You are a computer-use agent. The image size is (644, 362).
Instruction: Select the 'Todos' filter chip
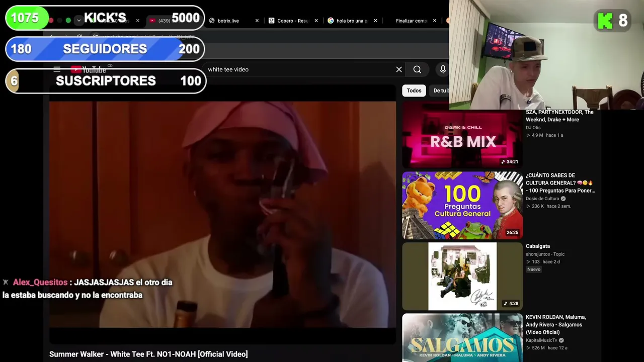tap(414, 90)
